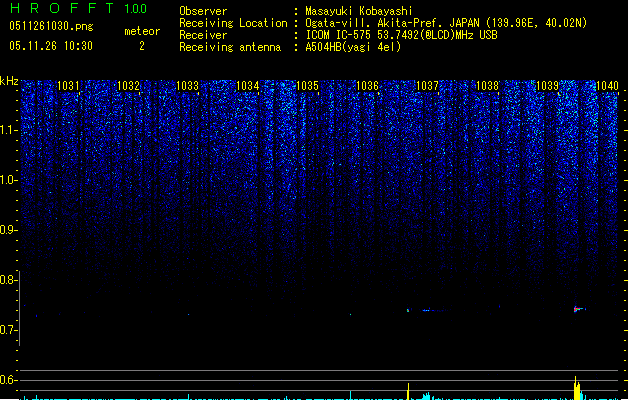Viewport: 629px width, 400px height.
Task: Click the 'meteor' count label
Action: pyautogui.click(x=142, y=31)
